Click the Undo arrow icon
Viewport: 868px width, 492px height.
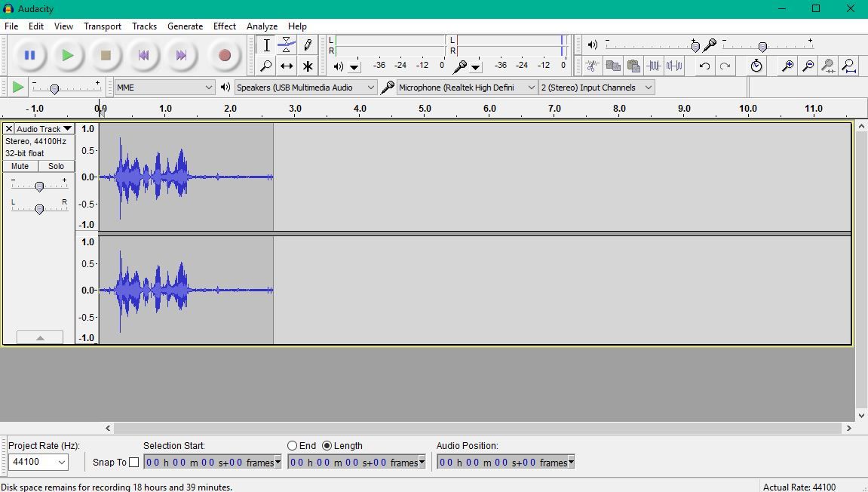[x=704, y=66]
